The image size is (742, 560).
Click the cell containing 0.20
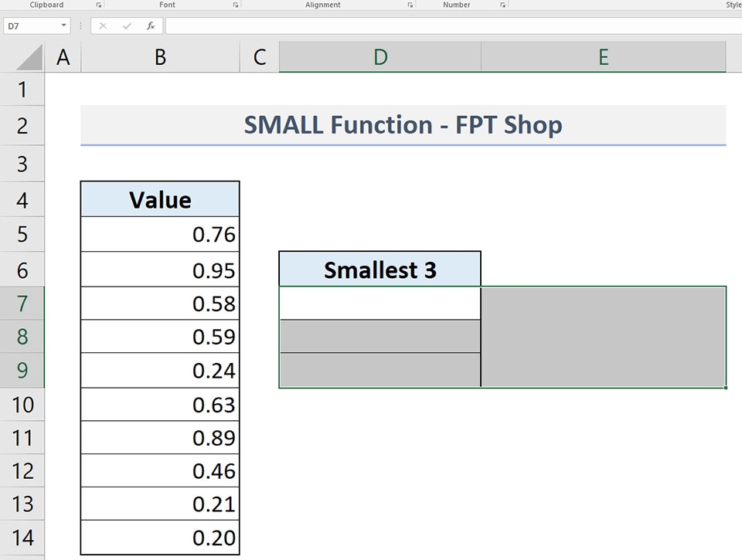(x=160, y=538)
